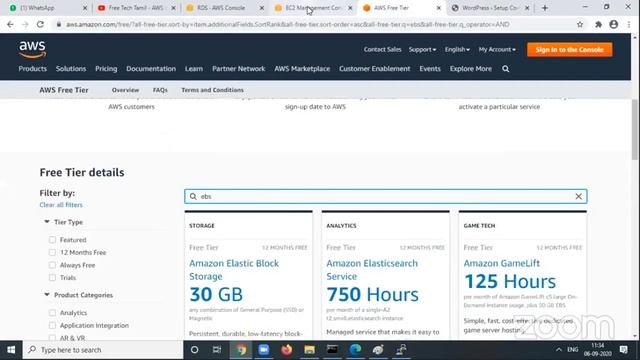Click the browser address bar
The width and height of the screenshot is (640, 360).
288,24
